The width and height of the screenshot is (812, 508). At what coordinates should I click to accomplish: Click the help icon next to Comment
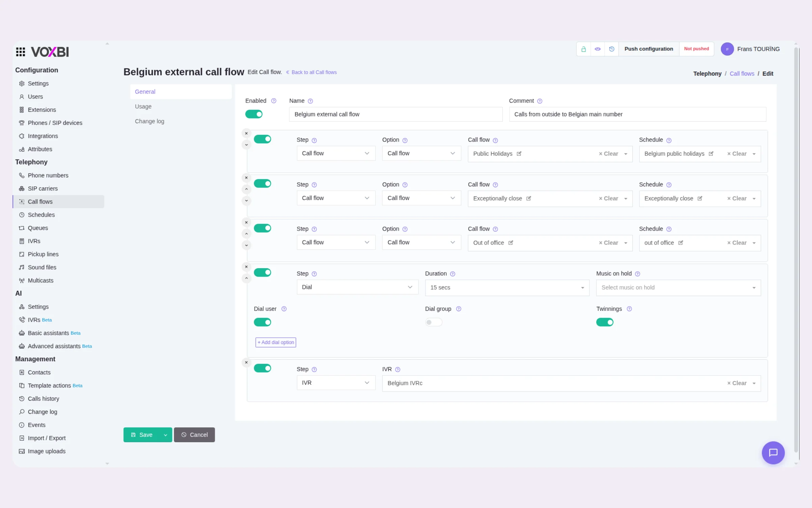pos(540,101)
